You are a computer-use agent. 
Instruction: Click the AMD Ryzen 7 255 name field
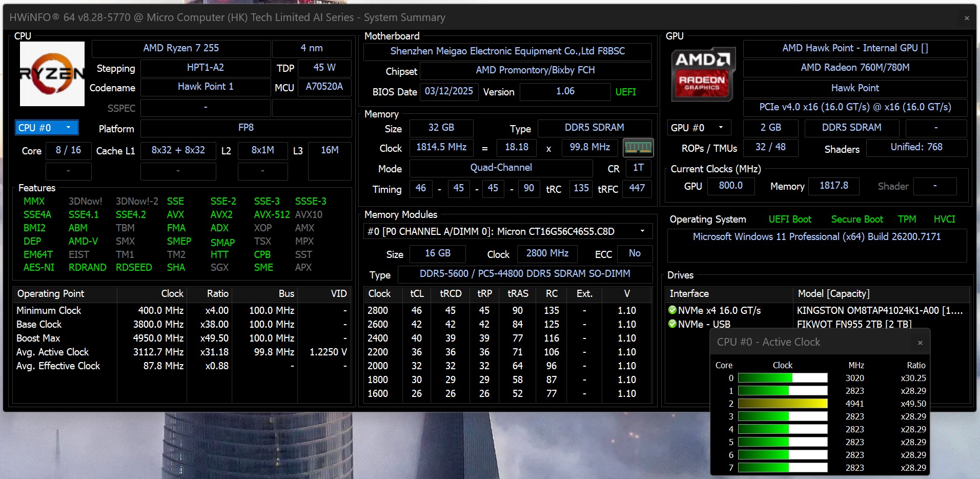[x=181, y=48]
